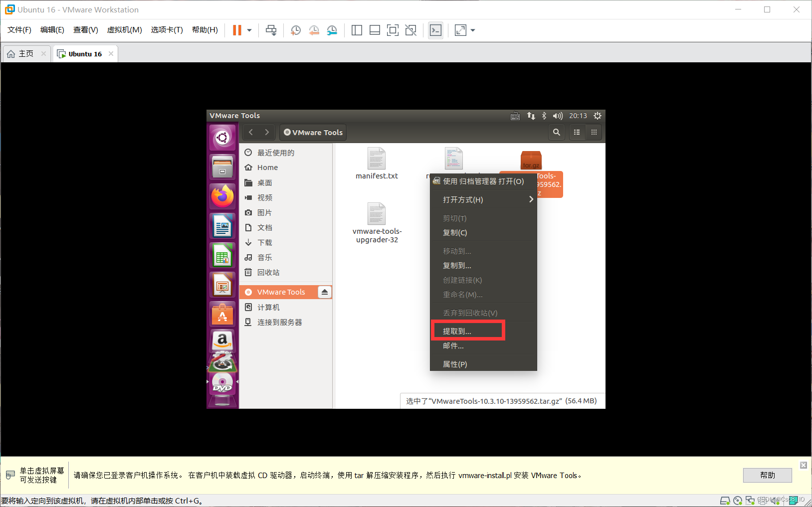Open 图片 folder in sidebar
Screen dimensions: 812x507
coord(286,212)
